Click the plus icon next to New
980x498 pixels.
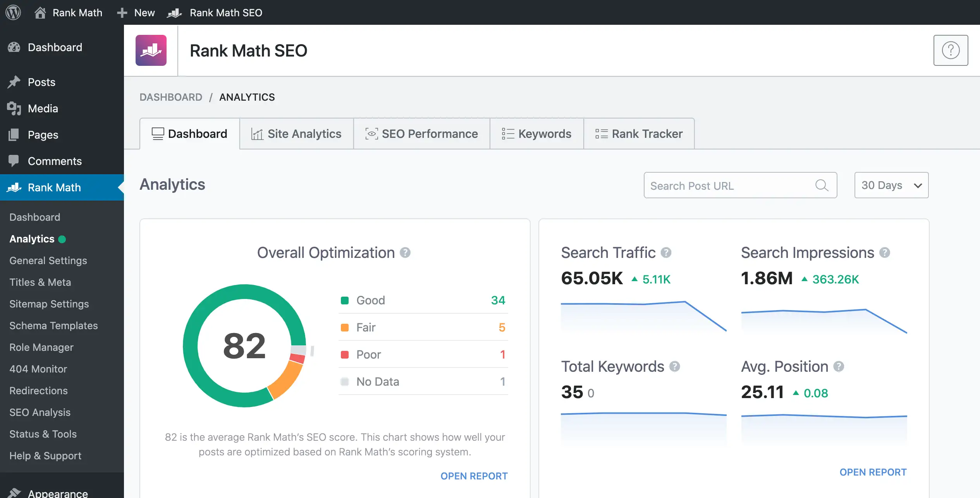coord(122,13)
